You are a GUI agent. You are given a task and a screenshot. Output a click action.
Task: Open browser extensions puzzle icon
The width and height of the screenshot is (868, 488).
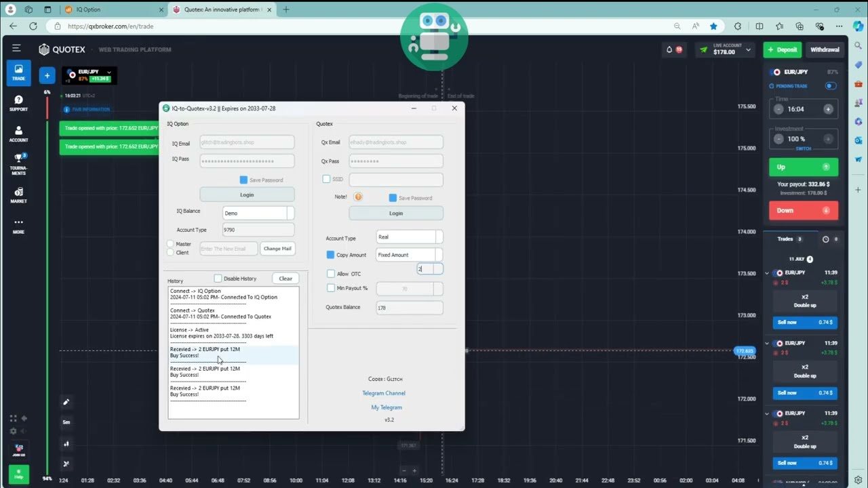(738, 26)
